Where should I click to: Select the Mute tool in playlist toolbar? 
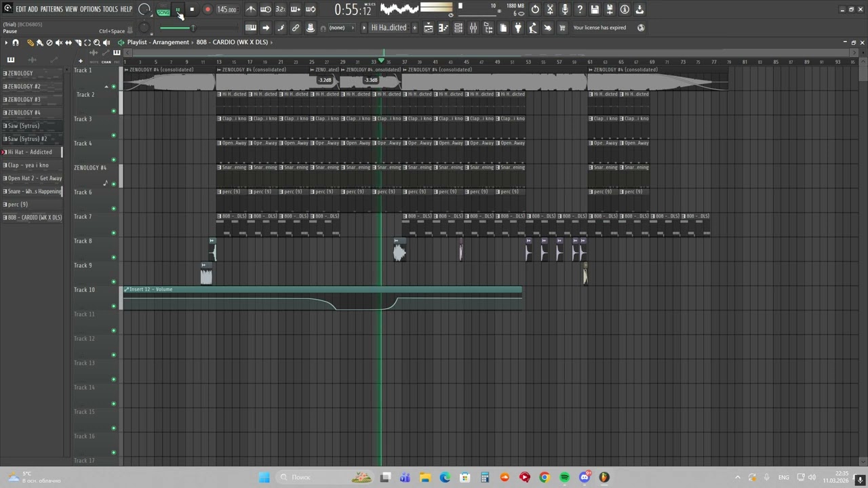coord(58,43)
